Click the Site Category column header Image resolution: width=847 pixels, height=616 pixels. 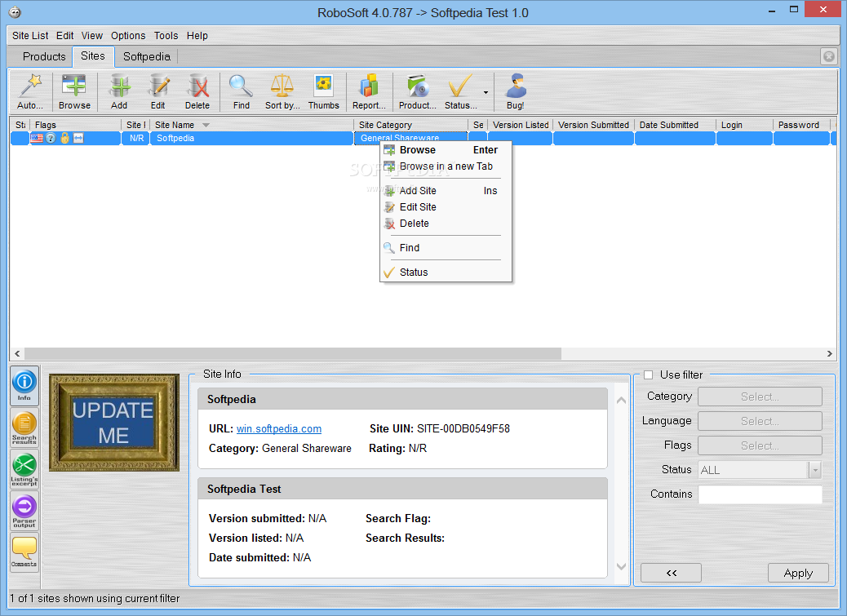(410, 126)
